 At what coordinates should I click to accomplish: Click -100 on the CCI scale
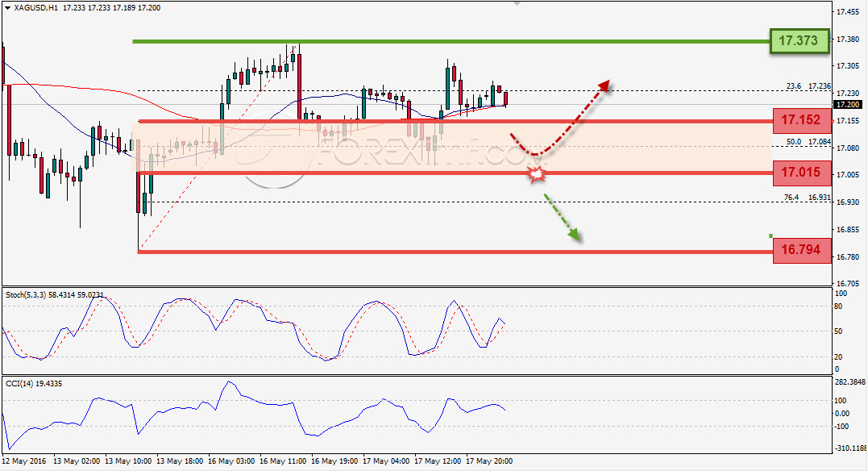tap(841, 427)
